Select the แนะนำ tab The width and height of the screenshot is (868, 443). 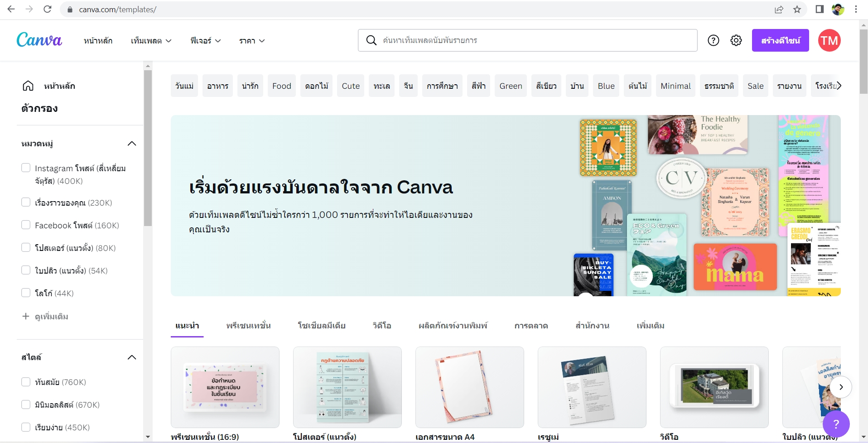187,326
